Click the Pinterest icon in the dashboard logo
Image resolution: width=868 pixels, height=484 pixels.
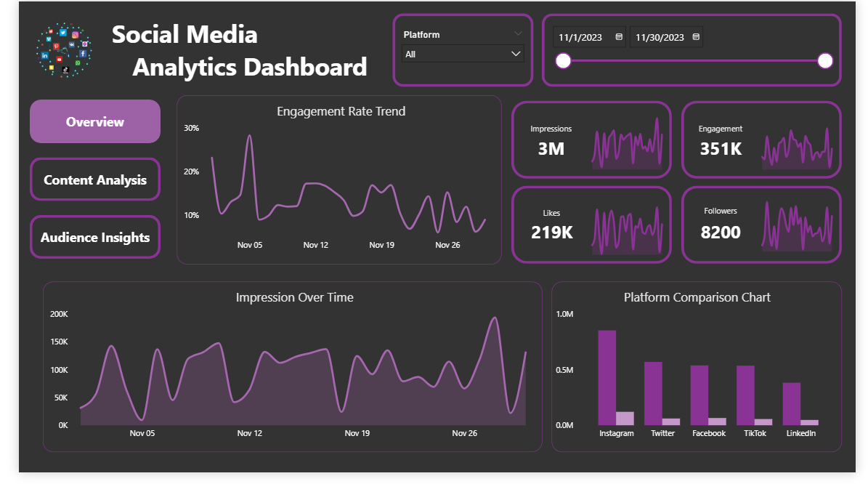tap(57, 47)
